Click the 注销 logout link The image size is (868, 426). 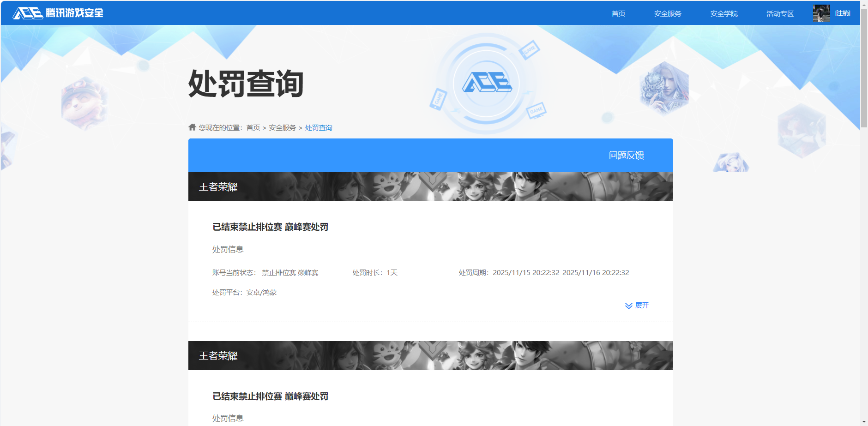click(842, 12)
